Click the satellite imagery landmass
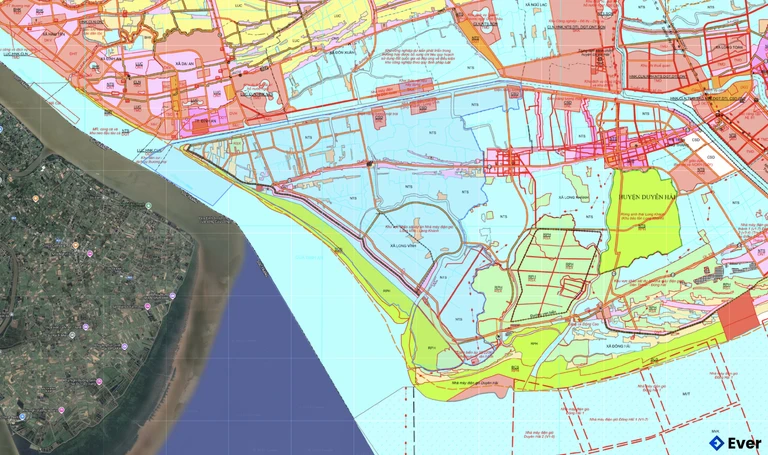Screen dimensions: 768x455 pos(80,300)
